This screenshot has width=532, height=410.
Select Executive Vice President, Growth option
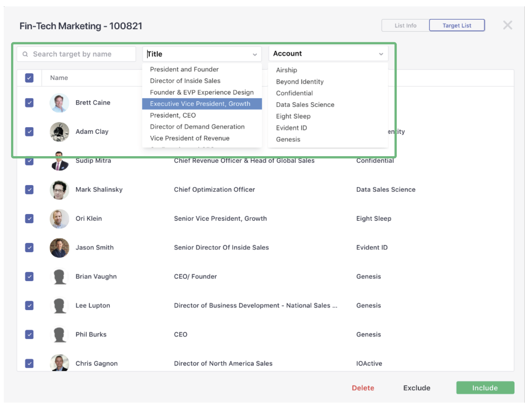click(200, 104)
